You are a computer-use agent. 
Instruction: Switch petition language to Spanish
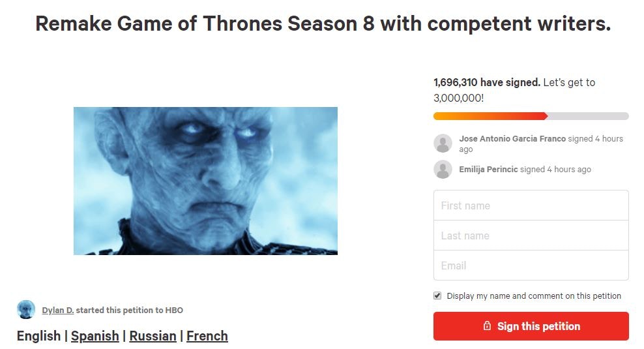(x=95, y=336)
